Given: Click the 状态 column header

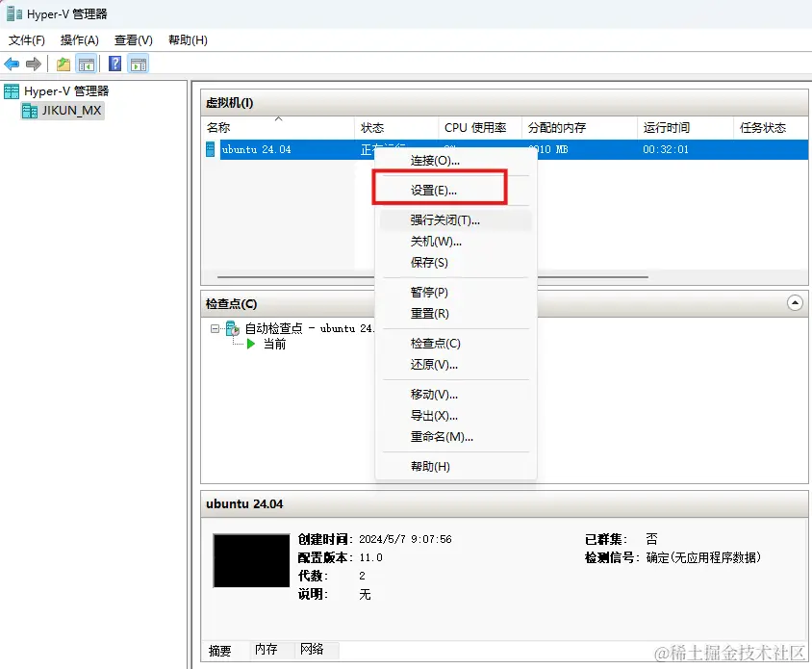Looking at the screenshot, I should point(396,127).
